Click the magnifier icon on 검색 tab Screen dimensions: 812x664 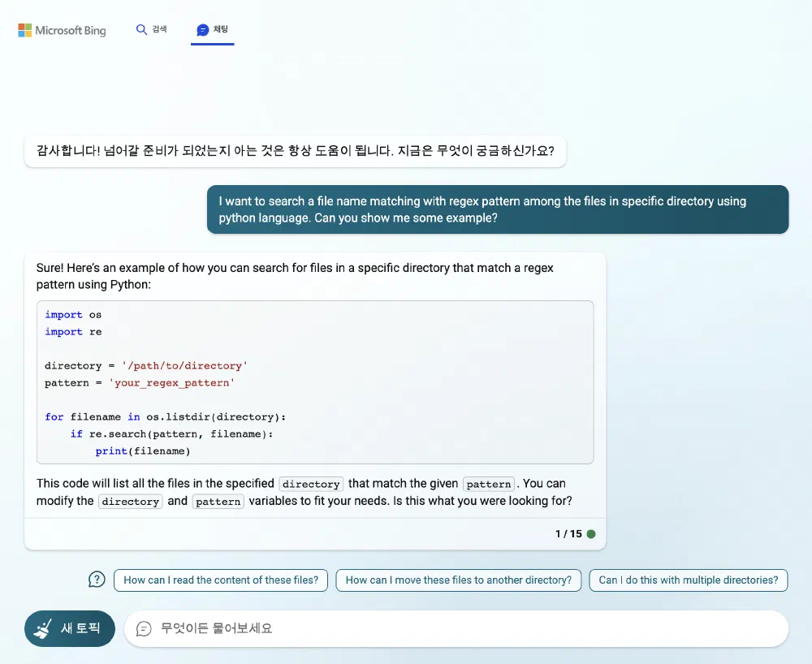(140, 28)
